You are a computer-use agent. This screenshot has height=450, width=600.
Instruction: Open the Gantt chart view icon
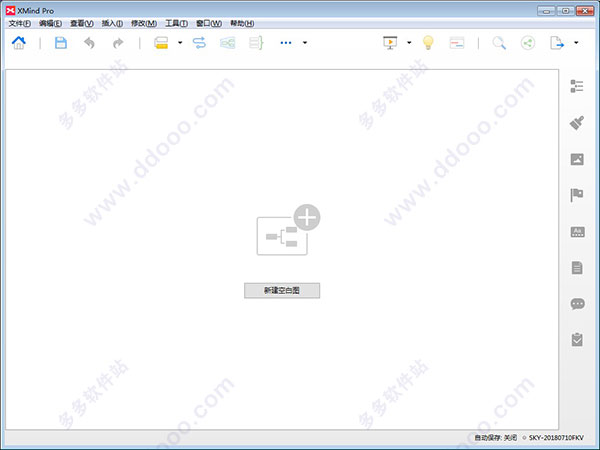457,43
